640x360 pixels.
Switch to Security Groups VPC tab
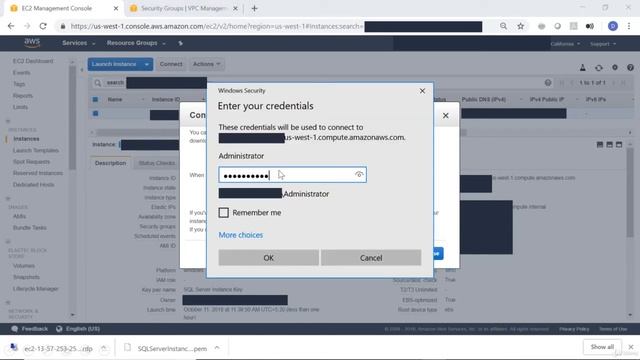click(x=184, y=8)
